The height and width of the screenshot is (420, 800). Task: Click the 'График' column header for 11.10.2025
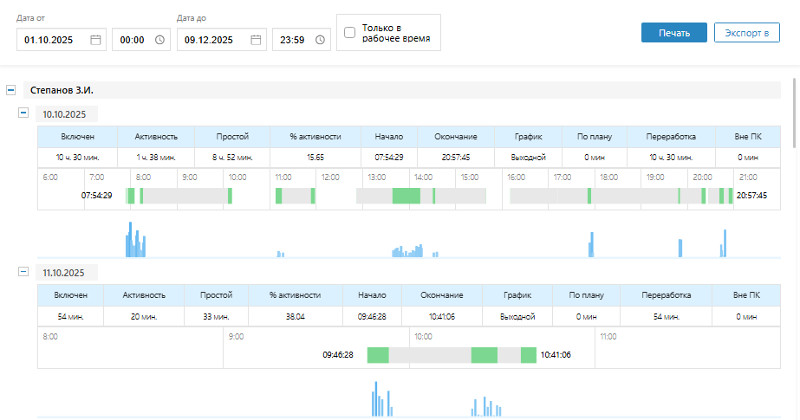516,295
